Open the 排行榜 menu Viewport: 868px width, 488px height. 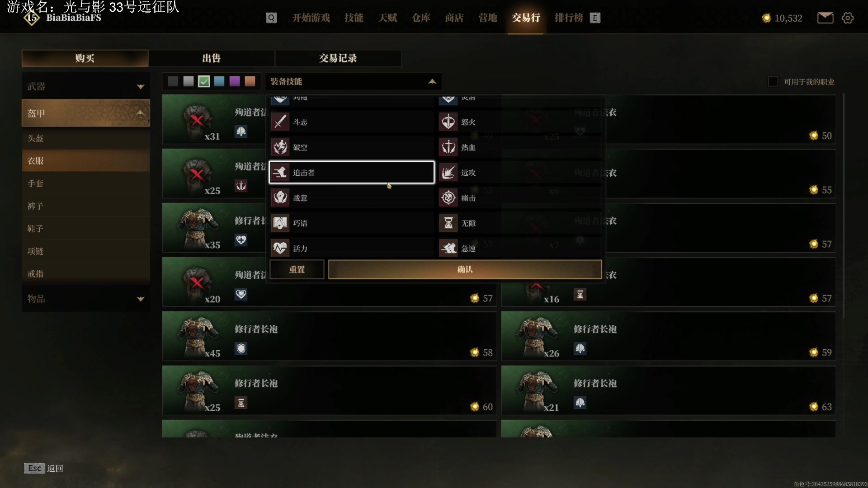pos(569,18)
